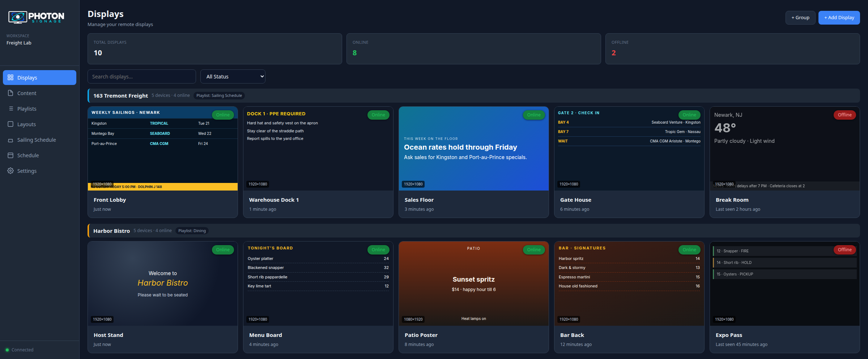Click the Settings gear icon in sidebar
This screenshot has width=868, height=359.
pos(10,171)
